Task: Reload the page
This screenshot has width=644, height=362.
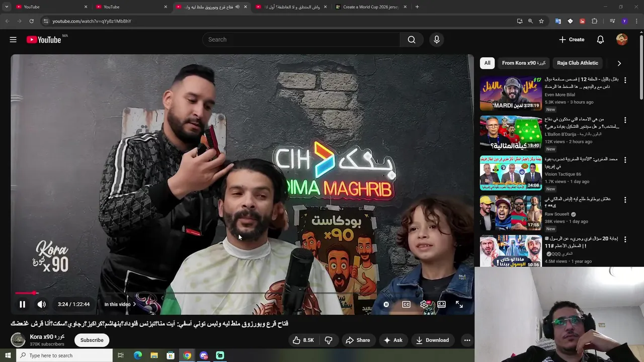Action: click(31, 21)
